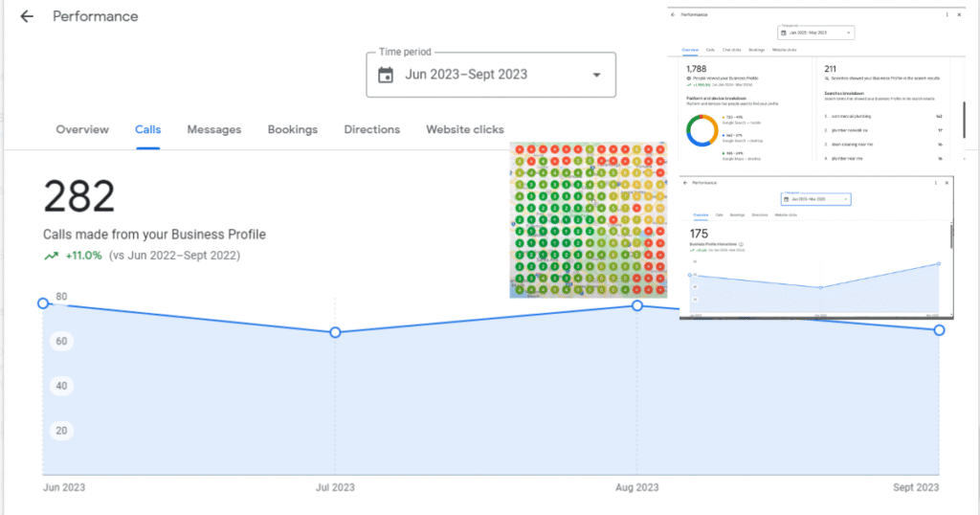Open the Jan–May time period dropdown in top-right window

point(815,33)
